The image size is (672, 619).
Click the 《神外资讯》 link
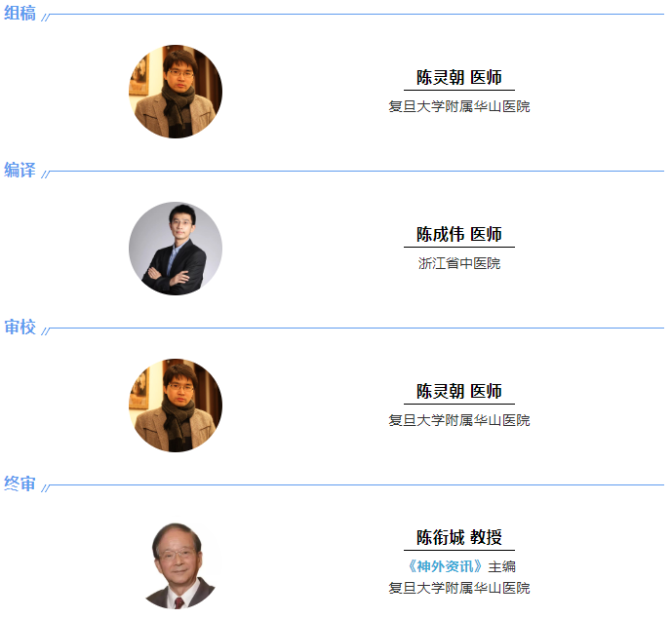(x=444, y=566)
